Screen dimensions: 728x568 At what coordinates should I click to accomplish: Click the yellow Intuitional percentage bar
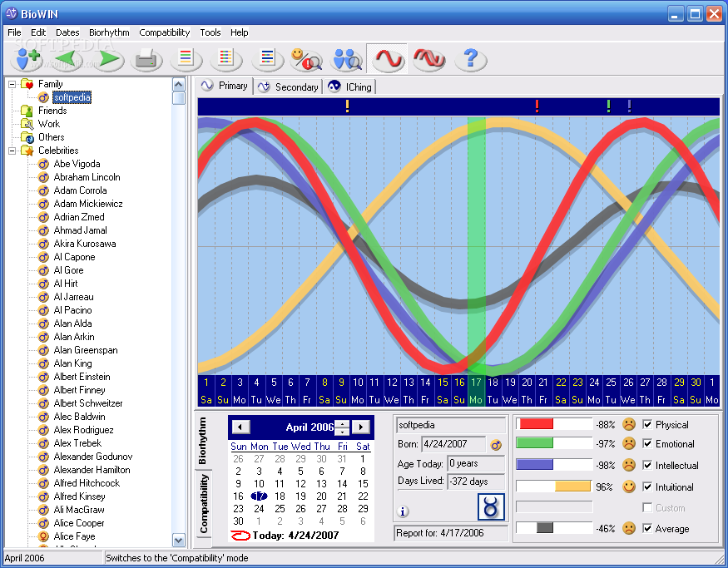[572, 487]
